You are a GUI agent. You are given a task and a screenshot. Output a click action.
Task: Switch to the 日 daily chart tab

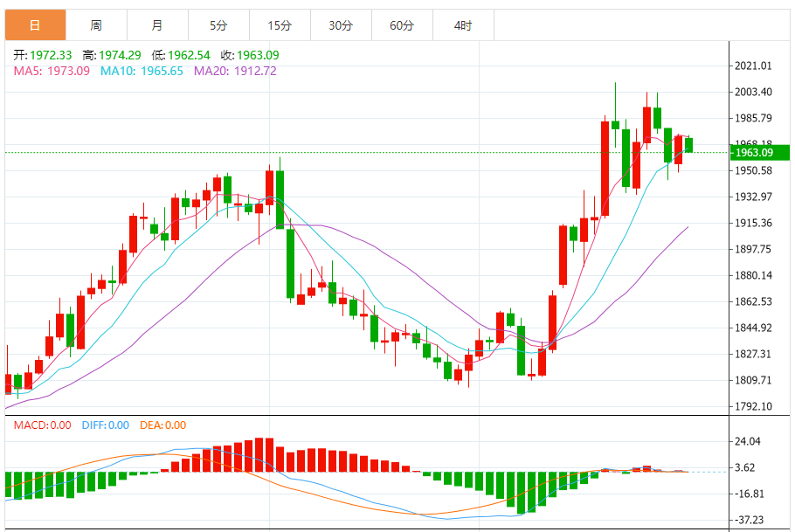coord(35,25)
